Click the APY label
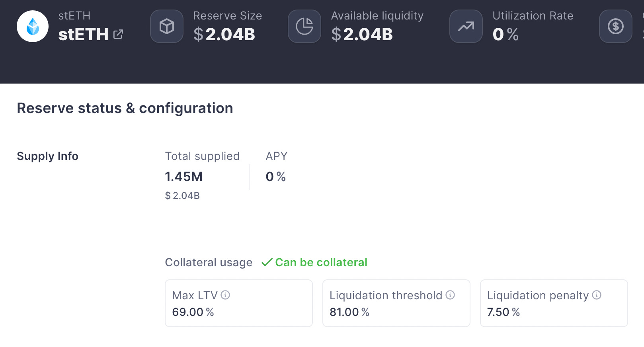This screenshot has height=347, width=644. tap(277, 156)
